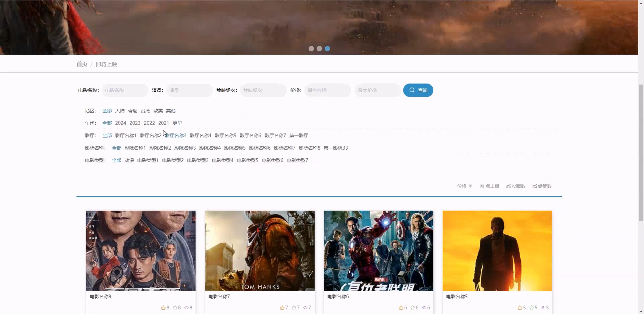Select 影院名称1 cinema filter

(135, 148)
